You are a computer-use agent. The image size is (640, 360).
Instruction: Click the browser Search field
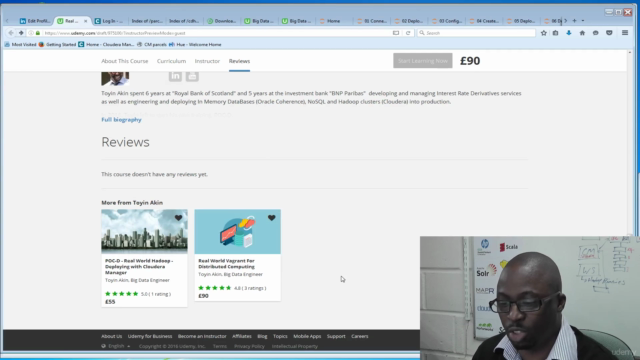(476, 33)
